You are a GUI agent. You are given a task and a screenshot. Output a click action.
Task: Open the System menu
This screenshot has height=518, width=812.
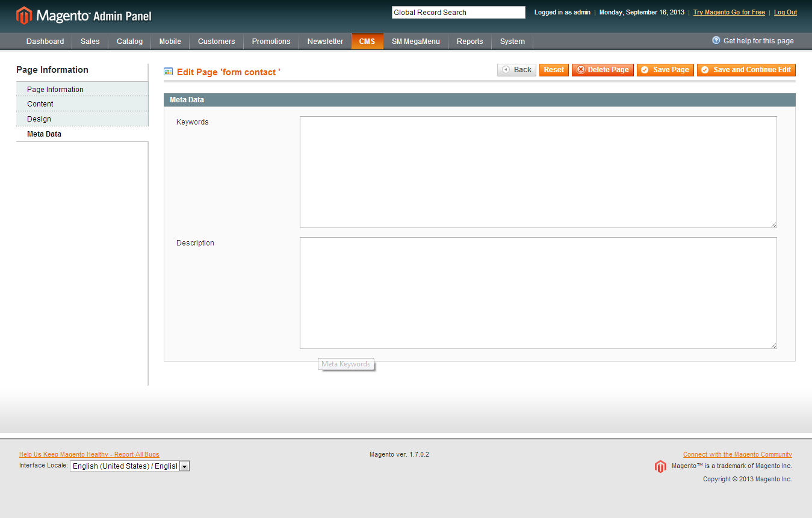512,42
